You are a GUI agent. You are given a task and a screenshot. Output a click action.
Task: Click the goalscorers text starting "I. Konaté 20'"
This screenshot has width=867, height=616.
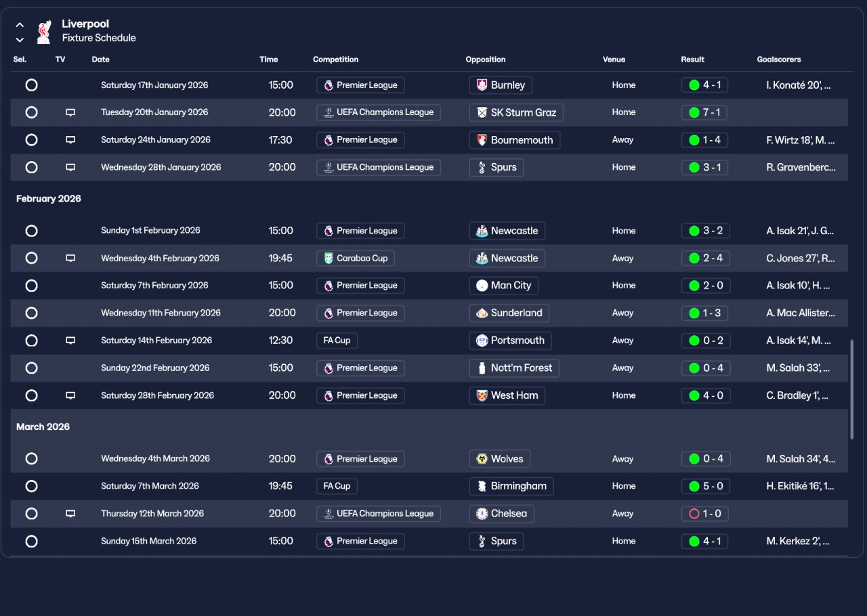[799, 85]
